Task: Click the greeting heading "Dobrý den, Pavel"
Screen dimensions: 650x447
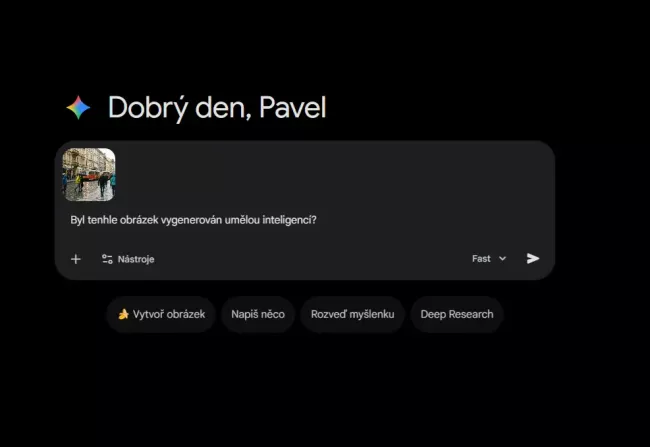Action: point(217,108)
